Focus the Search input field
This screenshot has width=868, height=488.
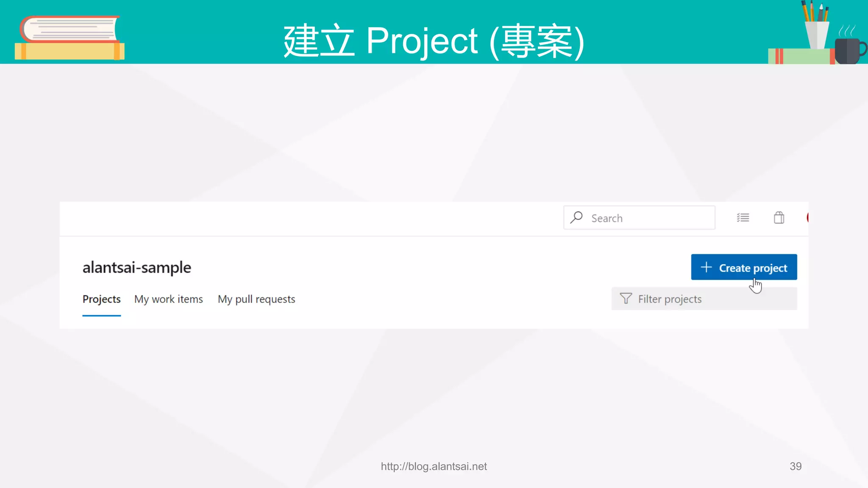[x=639, y=218]
